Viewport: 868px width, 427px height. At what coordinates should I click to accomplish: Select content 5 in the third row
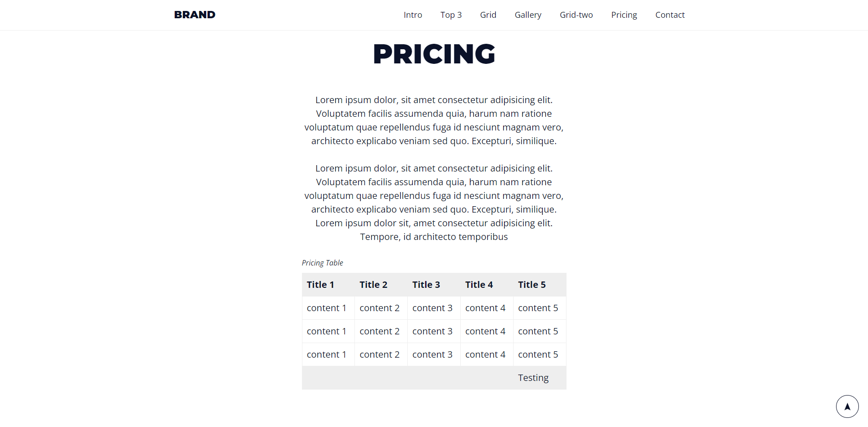538,354
